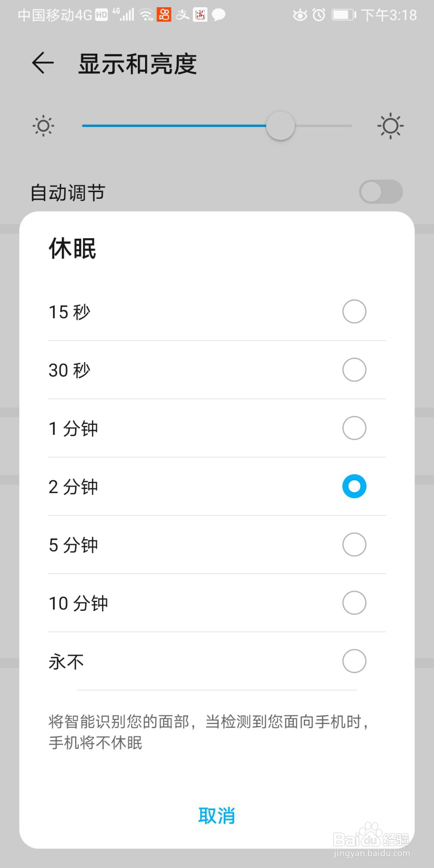Select the 30 秒 radio button
Image resolution: width=434 pixels, height=868 pixels.
[354, 370]
